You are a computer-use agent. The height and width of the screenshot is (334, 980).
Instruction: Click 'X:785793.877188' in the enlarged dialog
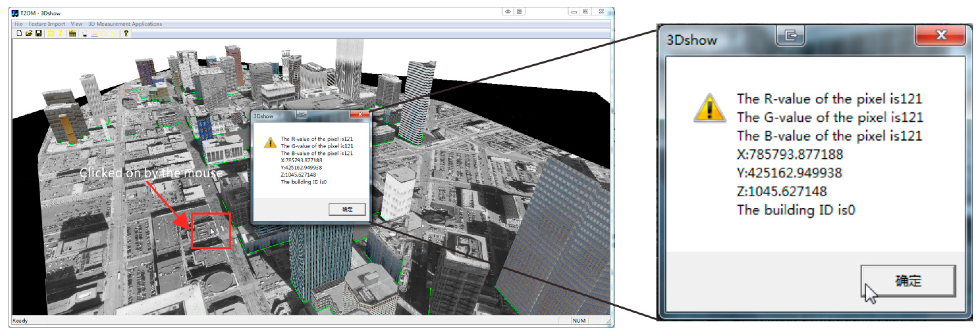[x=790, y=154]
